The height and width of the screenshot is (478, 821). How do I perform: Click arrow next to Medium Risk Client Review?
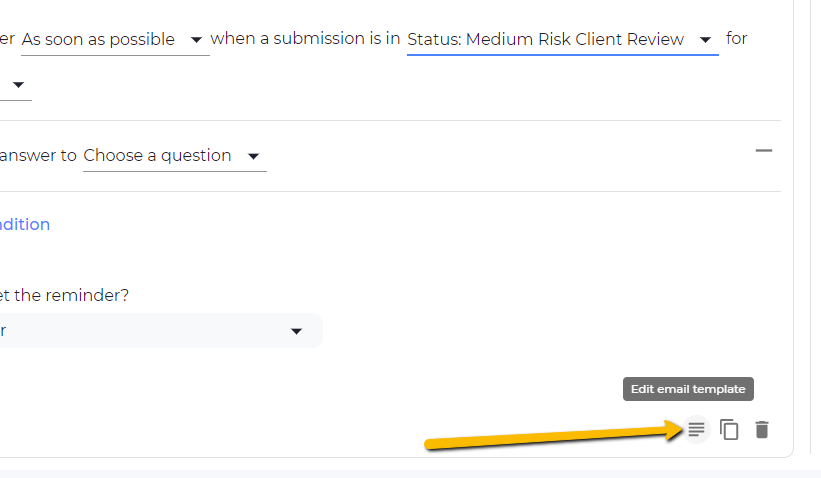pyautogui.click(x=706, y=40)
